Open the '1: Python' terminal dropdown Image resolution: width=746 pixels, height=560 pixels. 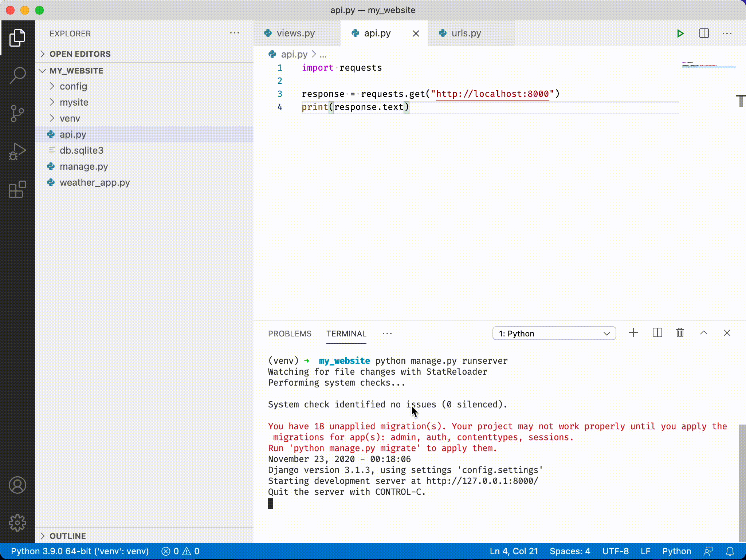[554, 333]
